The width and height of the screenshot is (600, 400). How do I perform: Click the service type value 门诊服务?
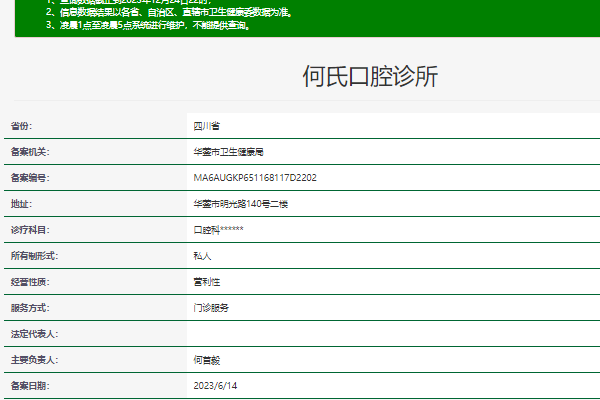(211, 308)
